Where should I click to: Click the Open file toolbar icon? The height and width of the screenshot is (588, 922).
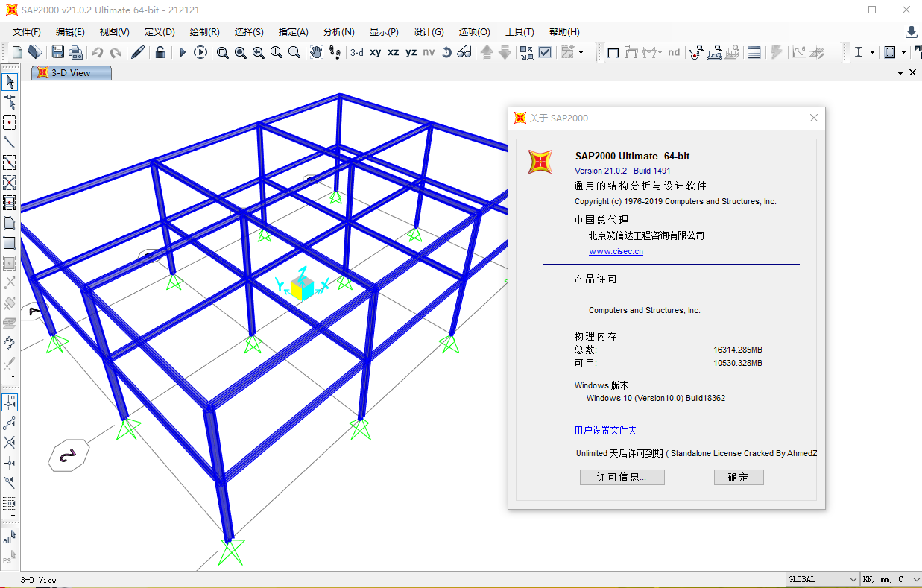[x=35, y=52]
